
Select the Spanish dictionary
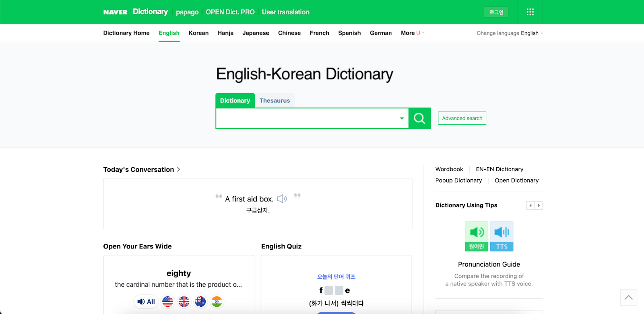click(349, 33)
